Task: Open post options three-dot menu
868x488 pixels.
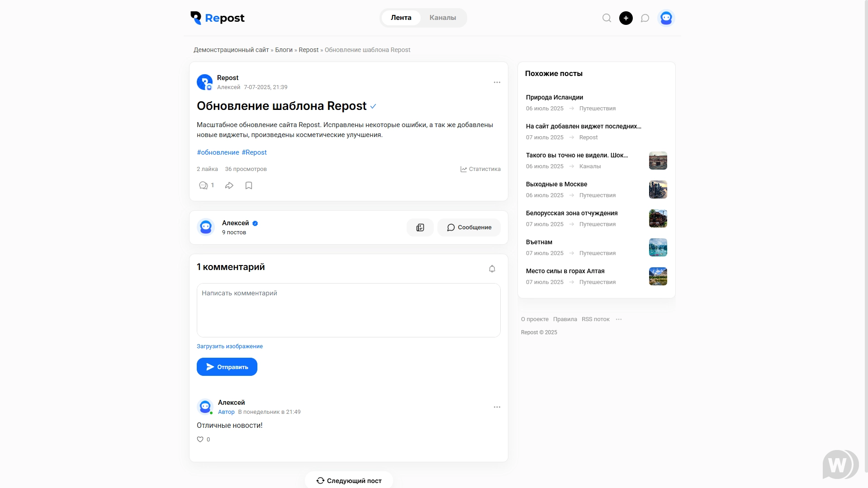Action: (497, 82)
